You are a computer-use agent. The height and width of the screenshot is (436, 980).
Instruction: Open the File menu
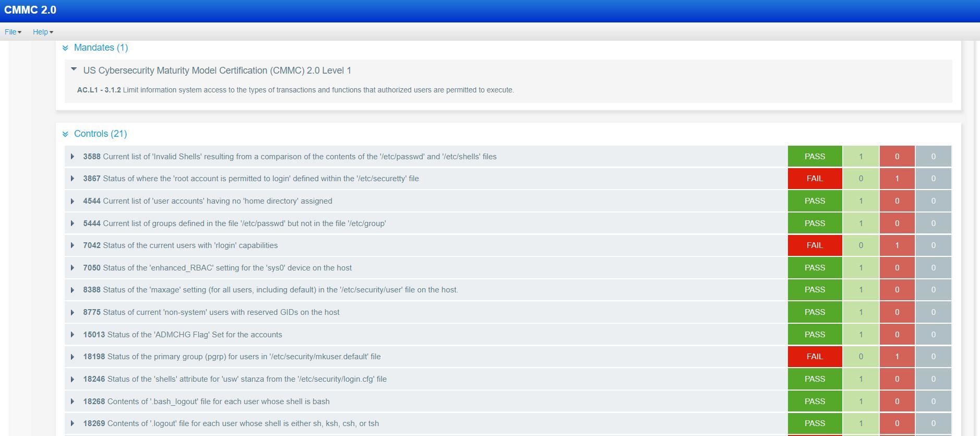pos(13,32)
